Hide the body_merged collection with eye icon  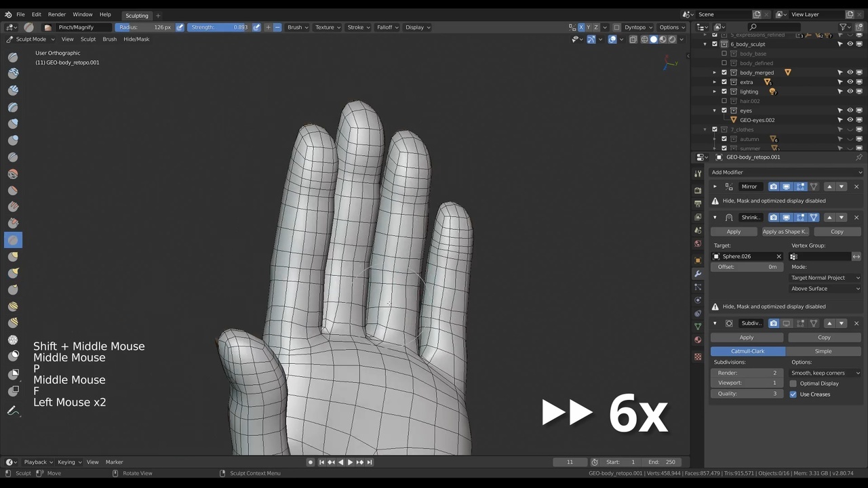coord(850,73)
